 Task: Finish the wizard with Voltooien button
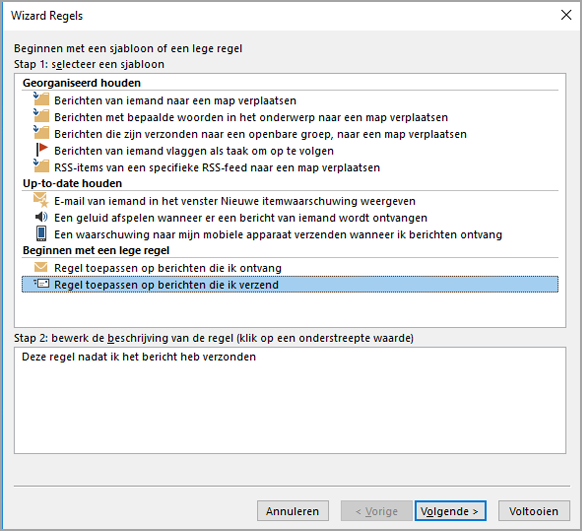click(x=534, y=511)
